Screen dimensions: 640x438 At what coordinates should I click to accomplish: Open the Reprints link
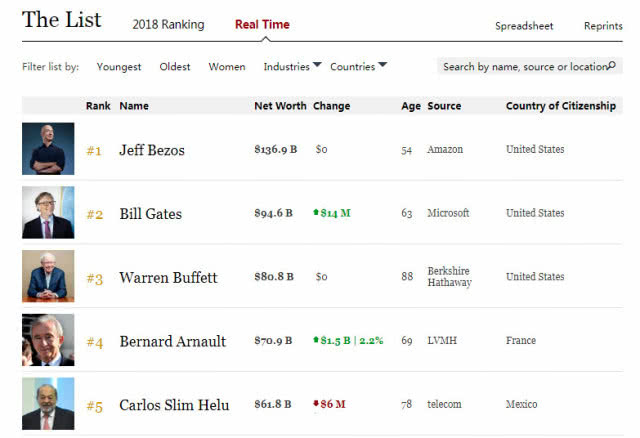[603, 26]
